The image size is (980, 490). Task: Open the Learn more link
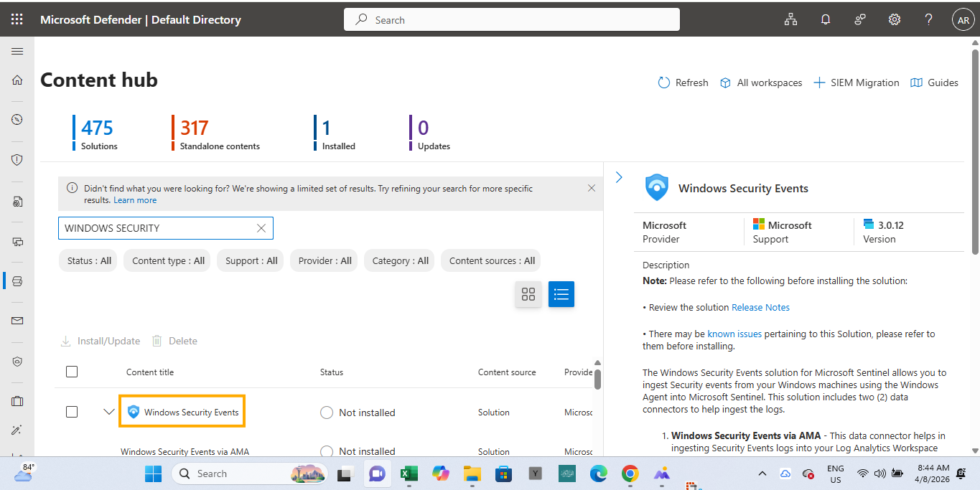[x=135, y=200]
